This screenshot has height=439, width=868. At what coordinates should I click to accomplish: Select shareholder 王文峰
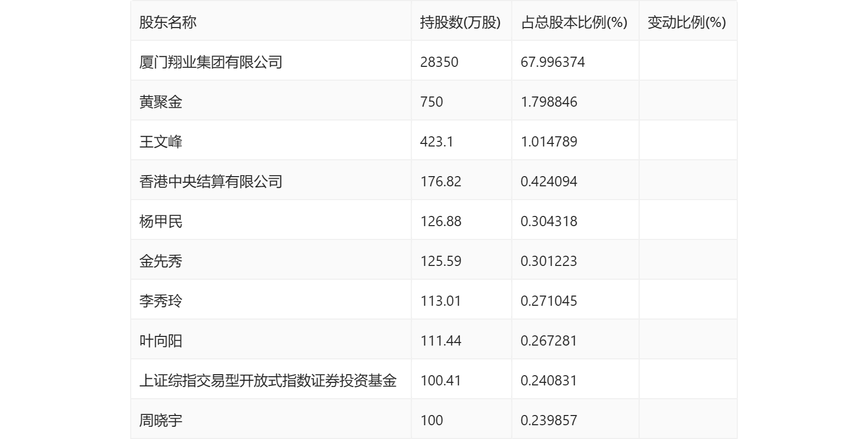[x=161, y=142]
